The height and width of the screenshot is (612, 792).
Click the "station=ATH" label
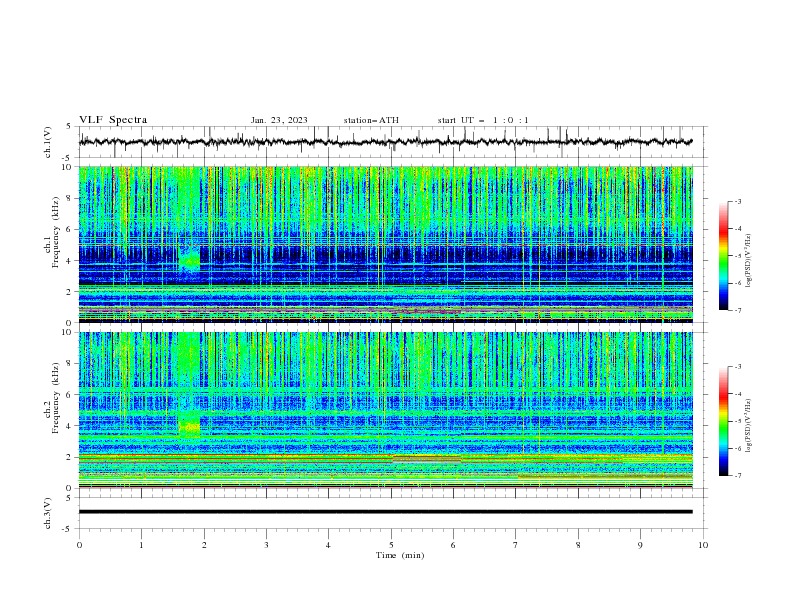(371, 120)
